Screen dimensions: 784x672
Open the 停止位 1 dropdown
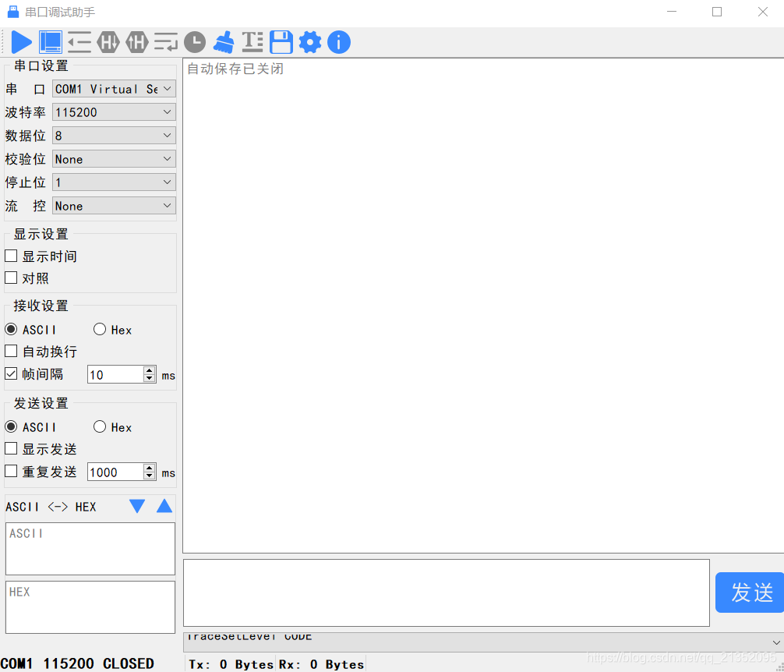click(x=114, y=182)
